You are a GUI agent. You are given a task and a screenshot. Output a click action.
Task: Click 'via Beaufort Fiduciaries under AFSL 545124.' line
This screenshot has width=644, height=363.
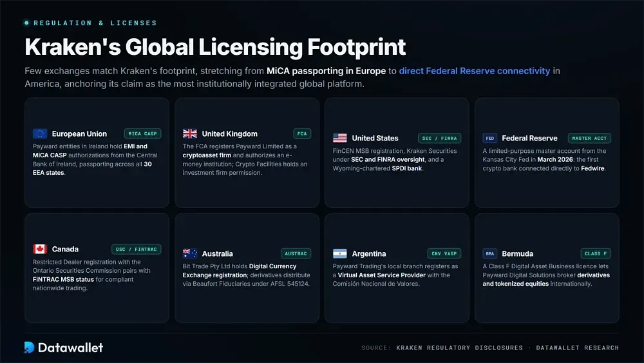tap(246, 284)
